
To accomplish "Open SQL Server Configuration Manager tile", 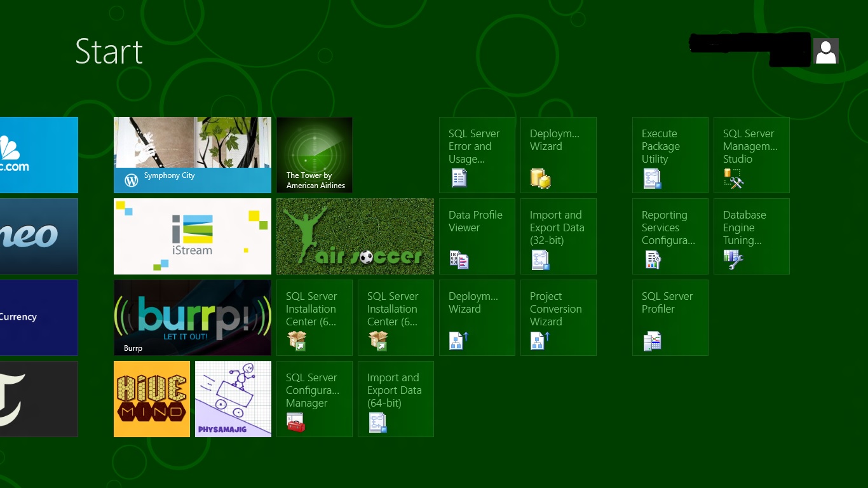I will coord(314,398).
